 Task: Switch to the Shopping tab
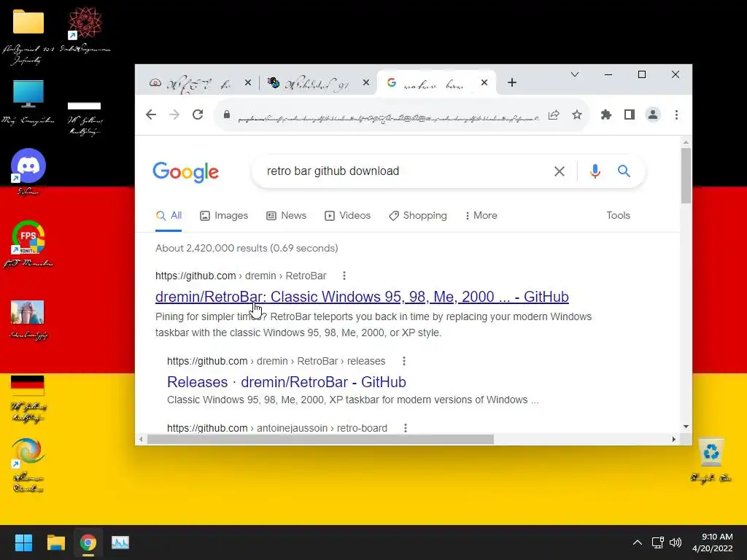point(418,216)
